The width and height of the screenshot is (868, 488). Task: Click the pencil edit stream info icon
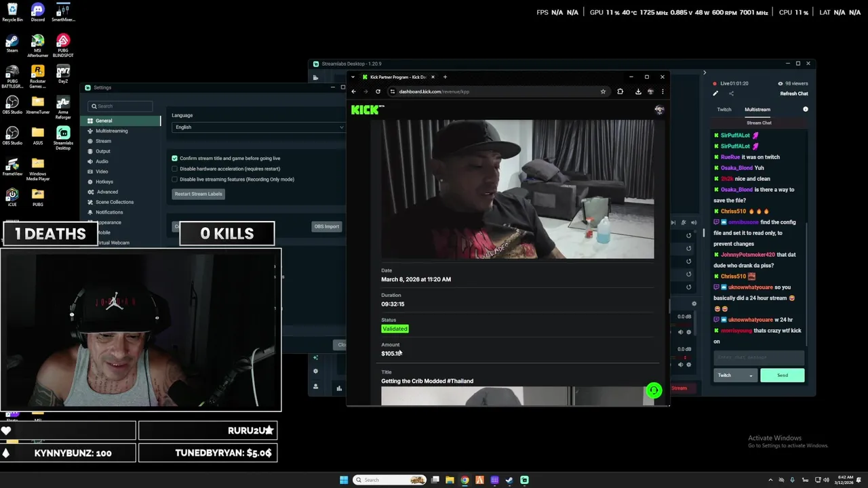(715, 94)
